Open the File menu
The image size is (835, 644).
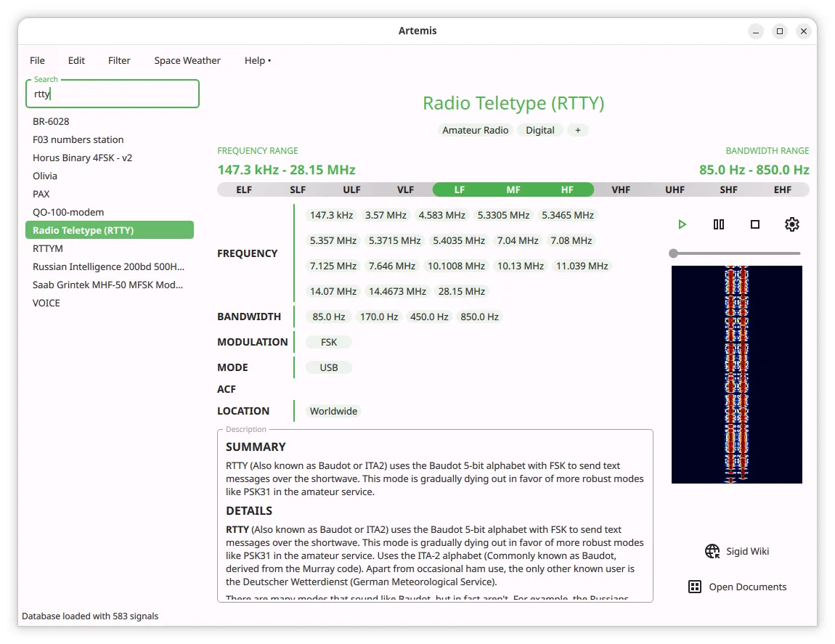tap(37, 61)
